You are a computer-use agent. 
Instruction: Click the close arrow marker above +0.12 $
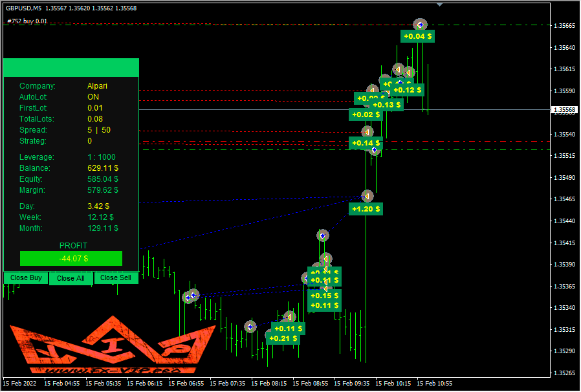pyautogui.click(x=409, y=72)
